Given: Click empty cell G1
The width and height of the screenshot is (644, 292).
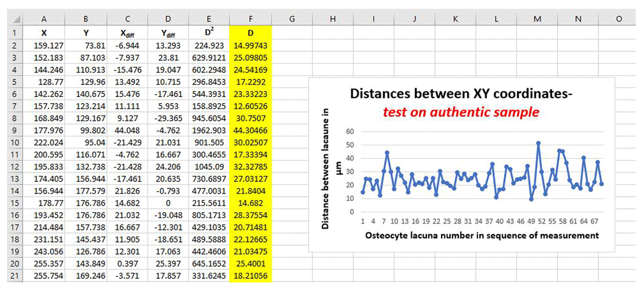Looking at the screenshot, I should point(291,33).
